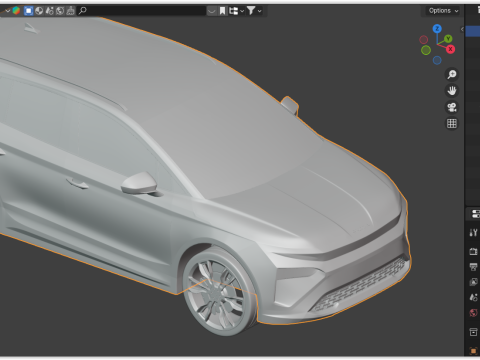
Task: Click into the header search field
Action: click(x=141, y=11)
